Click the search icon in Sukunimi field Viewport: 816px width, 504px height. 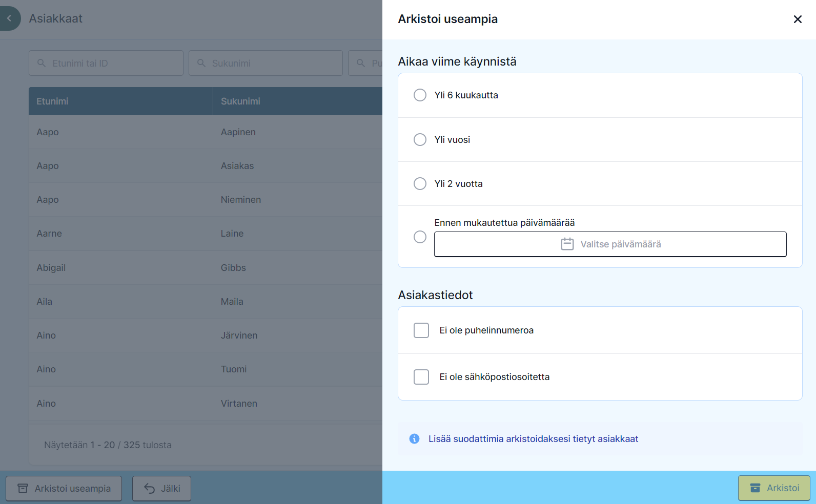(x=201, y=63)
